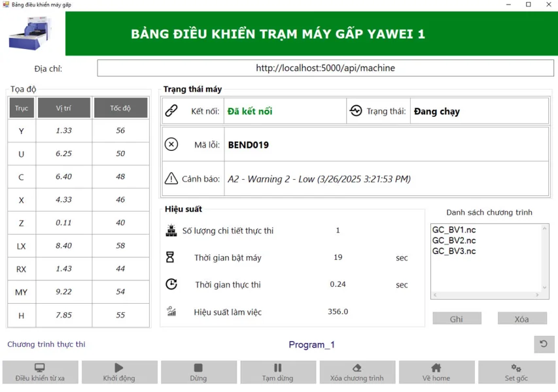Screen dimensions: 558x392
Task: Pause machine with Tạm dừng button
Action: 278,372
